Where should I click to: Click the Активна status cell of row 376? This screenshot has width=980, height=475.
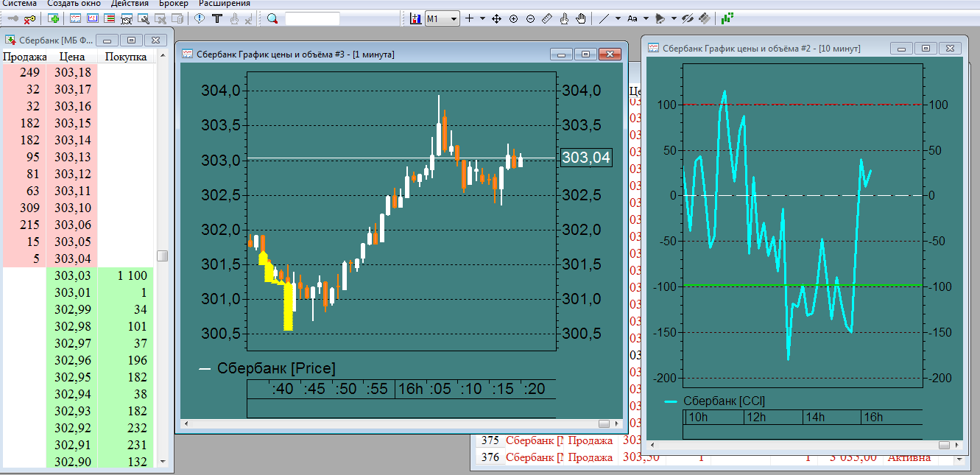pyautogui.click(x=909, y=457)
